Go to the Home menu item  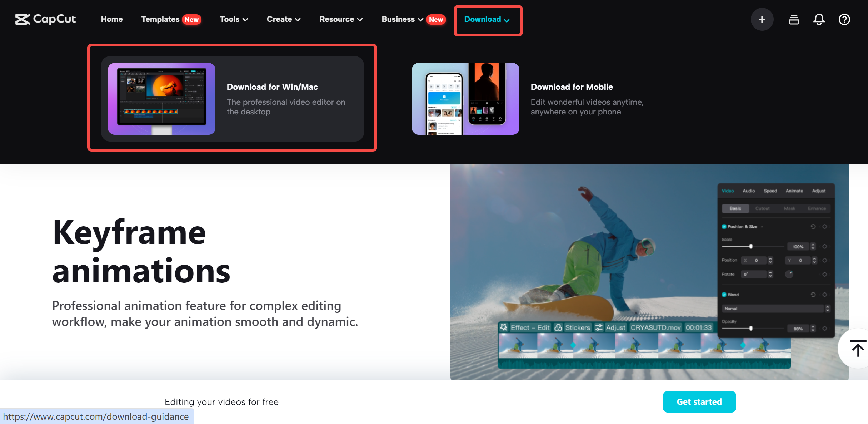click(112, 19)
